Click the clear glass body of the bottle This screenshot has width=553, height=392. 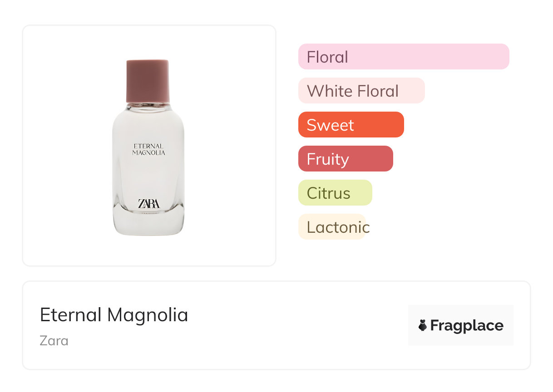(148, 177)
